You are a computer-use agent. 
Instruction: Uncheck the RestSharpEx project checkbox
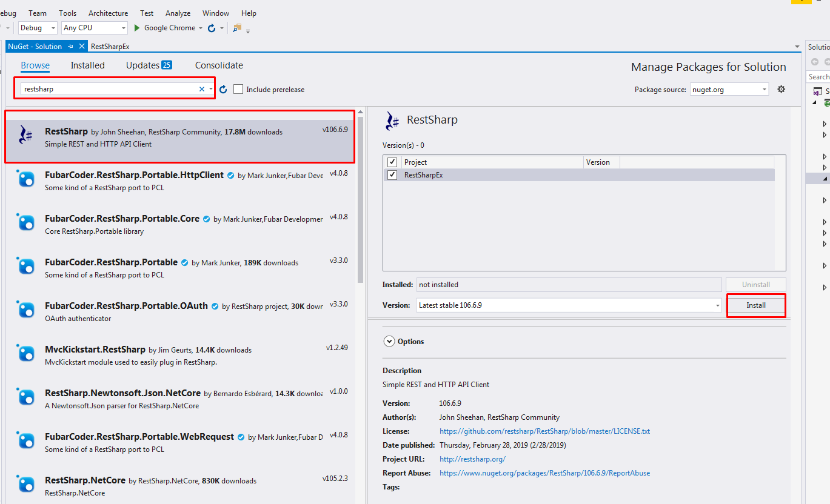click(392, 175)
